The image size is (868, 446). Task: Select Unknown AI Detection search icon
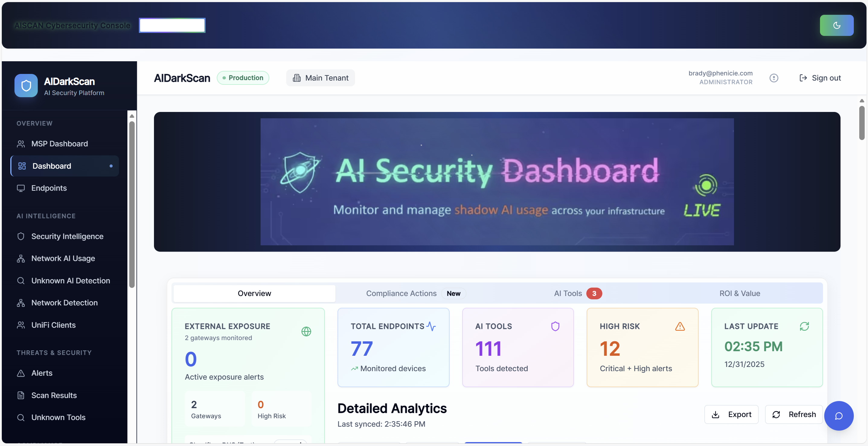(x=21, y=280)
